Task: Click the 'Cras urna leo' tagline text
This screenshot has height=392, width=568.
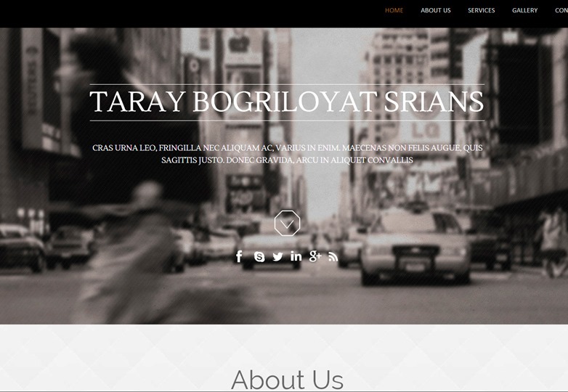Action: 287,154
